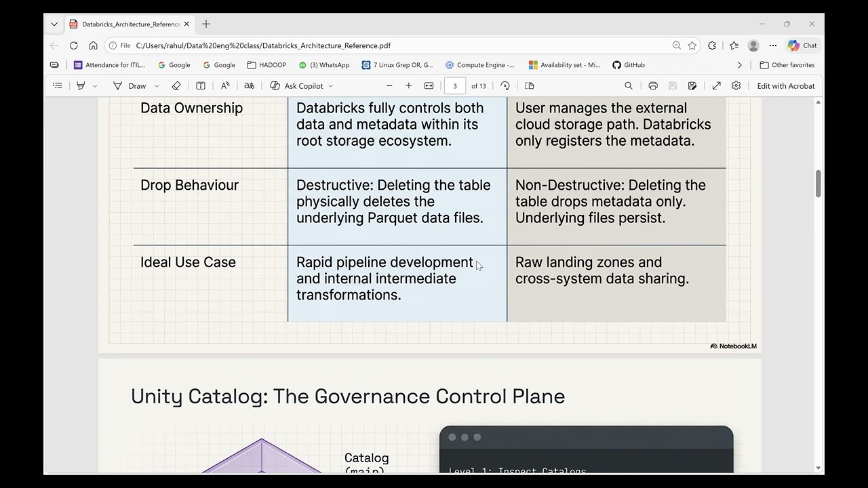Screen dimensions: 868x488
Task: Open the Attendance for ITIL bookmark
Action: click(110, 65)
